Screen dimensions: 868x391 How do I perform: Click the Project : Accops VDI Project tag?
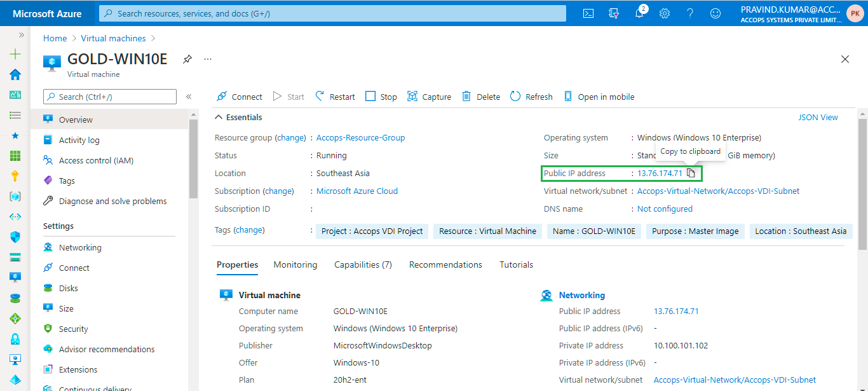[x=372, y=231]
